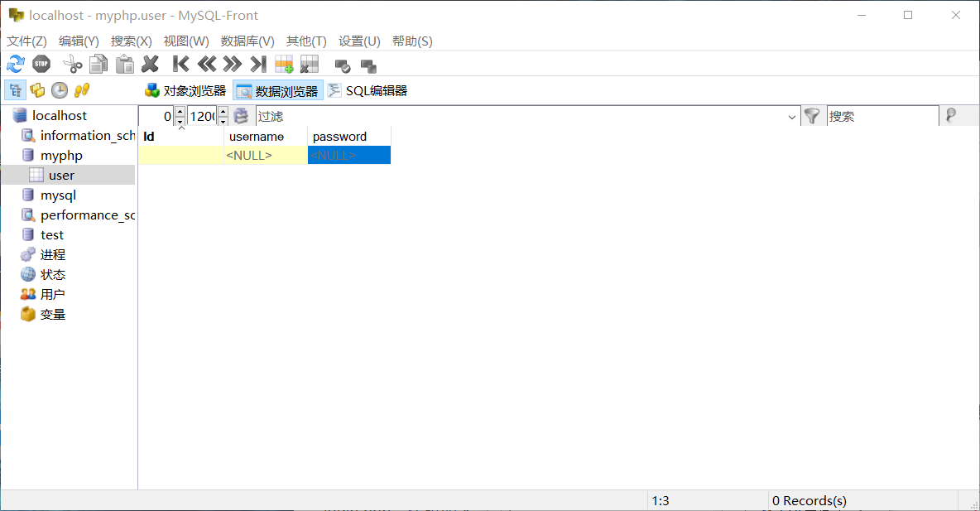Toggle the footsteps icon in the side toolbar
Screen dimensions: 980x511
82,91
